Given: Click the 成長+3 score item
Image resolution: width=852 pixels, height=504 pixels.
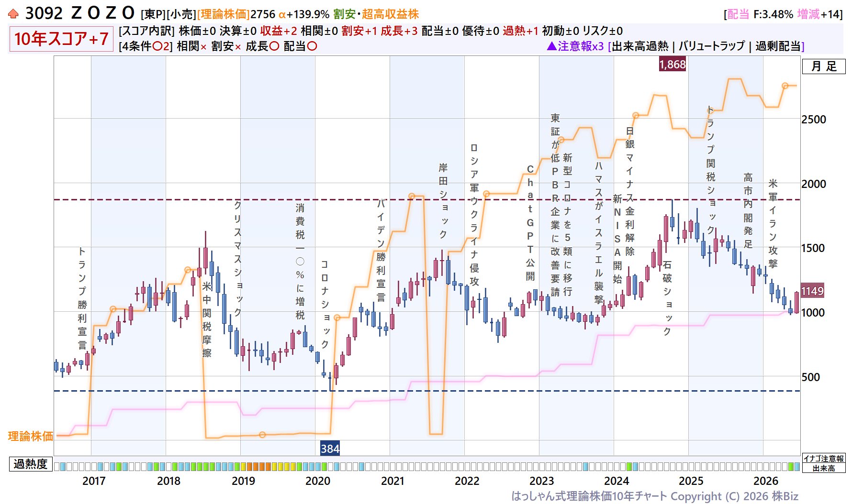Looking at the screenshot, I should pos(399,31).
